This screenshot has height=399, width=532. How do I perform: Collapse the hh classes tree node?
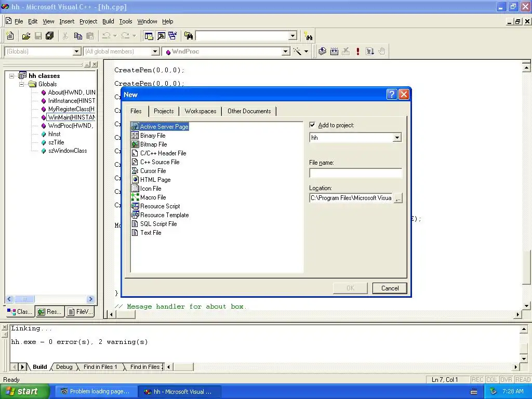click(x=11, y=76)
